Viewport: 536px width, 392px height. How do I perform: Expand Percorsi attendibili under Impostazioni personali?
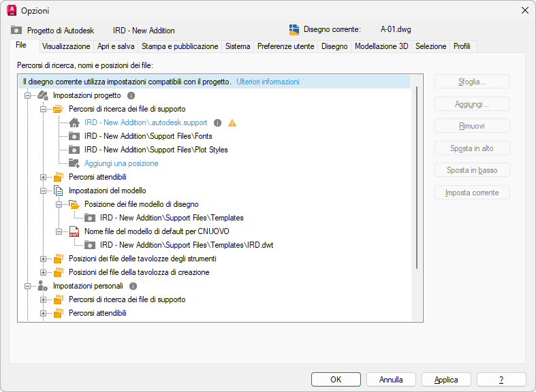[x=43, y=313]
